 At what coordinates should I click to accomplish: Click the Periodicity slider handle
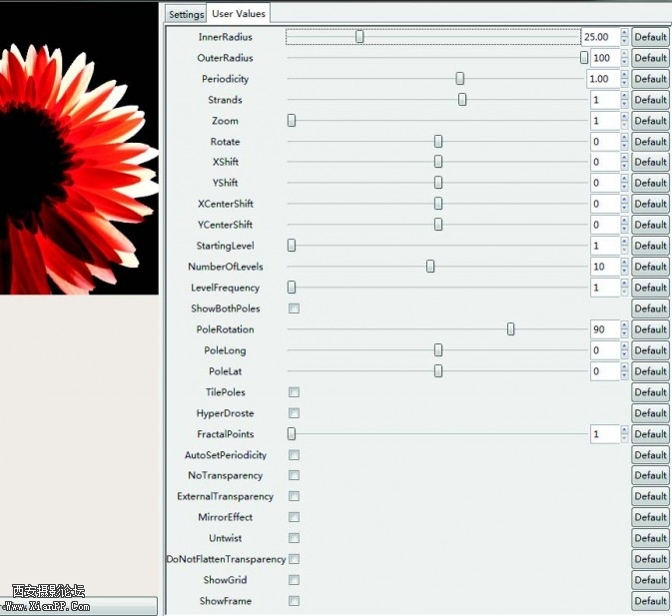(460, 79)
